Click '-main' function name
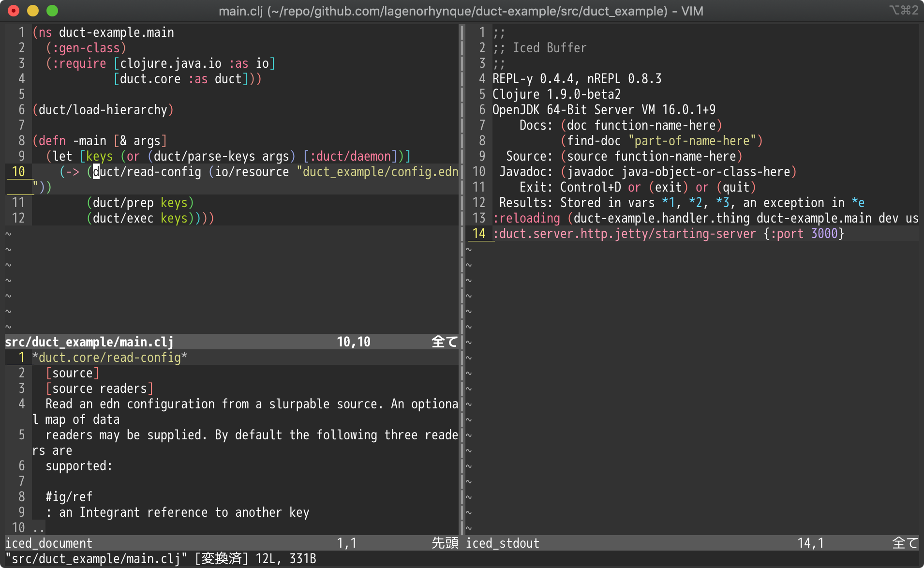This screenshot has width=924, height=568. (x=89, y=141)
